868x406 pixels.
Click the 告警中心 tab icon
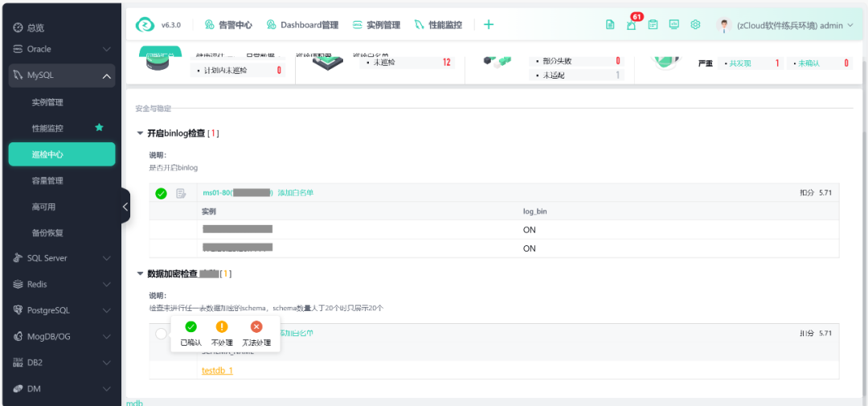coord(209,24)
